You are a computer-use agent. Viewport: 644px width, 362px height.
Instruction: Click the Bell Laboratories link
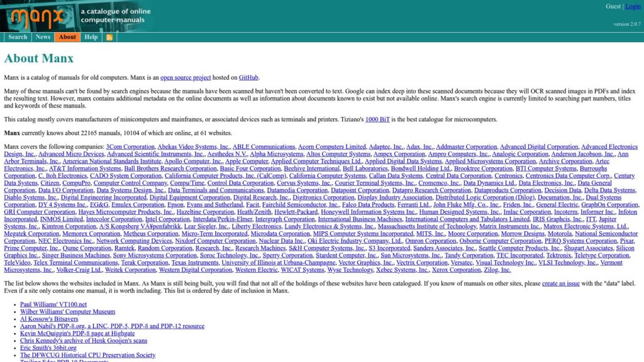(x=365, y=168)
